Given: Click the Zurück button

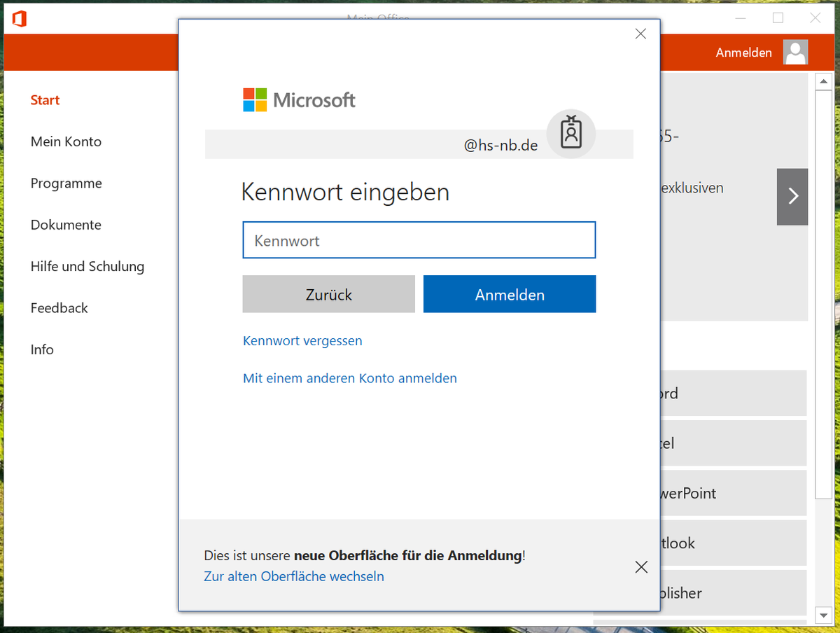Looking at the screenshot, I should pyautogui.click(x=329, y=294).
